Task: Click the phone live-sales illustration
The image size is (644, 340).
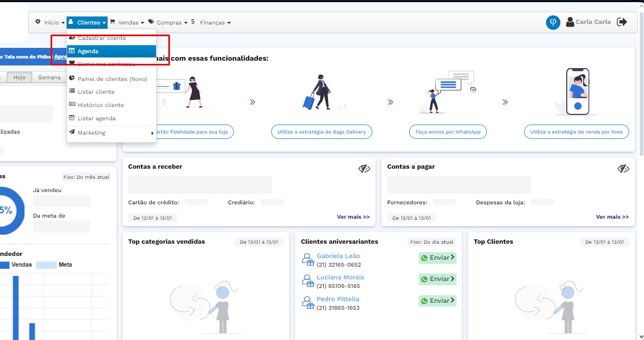Action: (577, 92)
